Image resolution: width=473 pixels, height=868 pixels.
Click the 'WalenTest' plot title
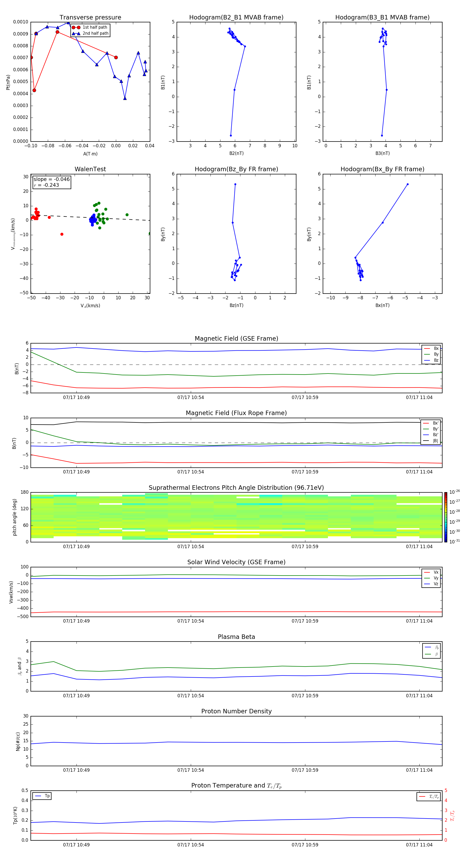coord(90,169)
